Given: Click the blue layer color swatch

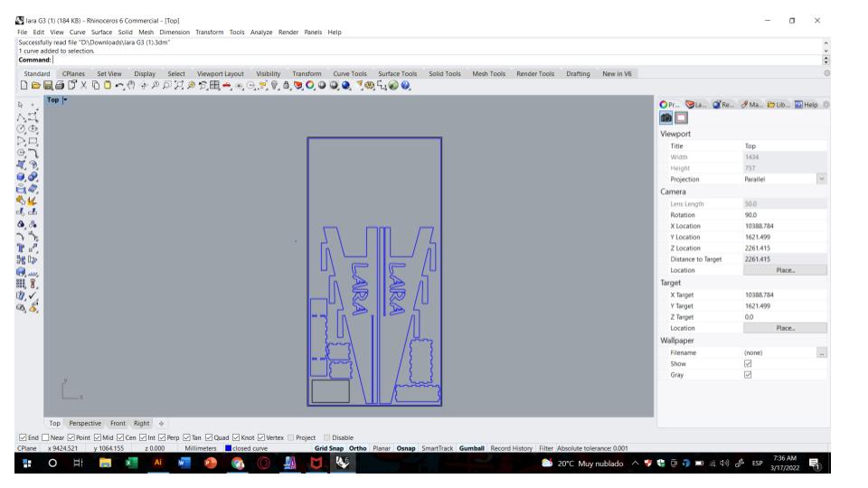Looking at the screenshot, I should point(228,448).
